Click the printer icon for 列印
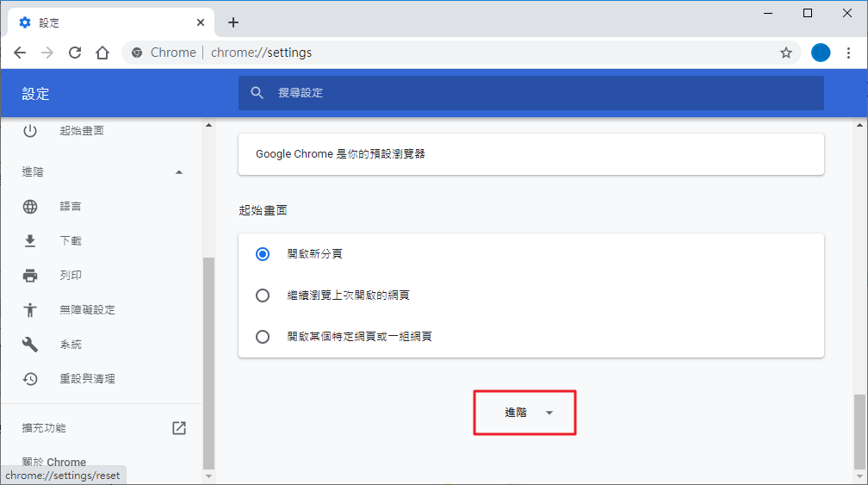 click(30, 275)
